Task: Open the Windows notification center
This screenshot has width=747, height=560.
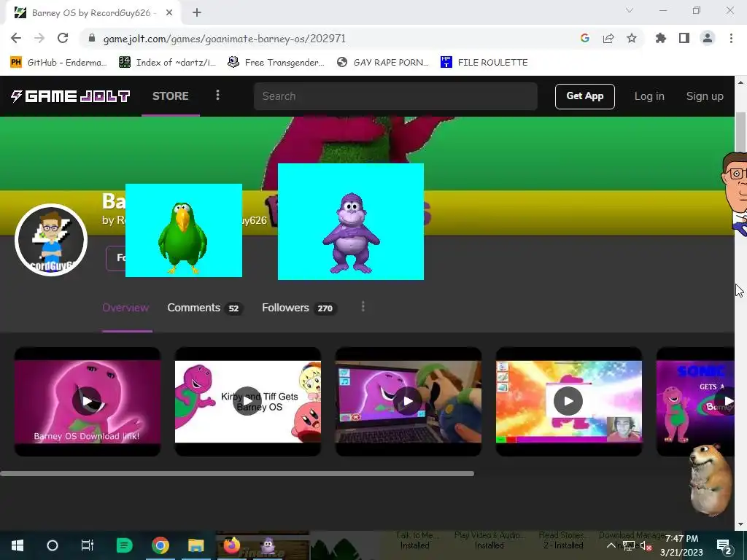Action: click(x=724, y=545)
